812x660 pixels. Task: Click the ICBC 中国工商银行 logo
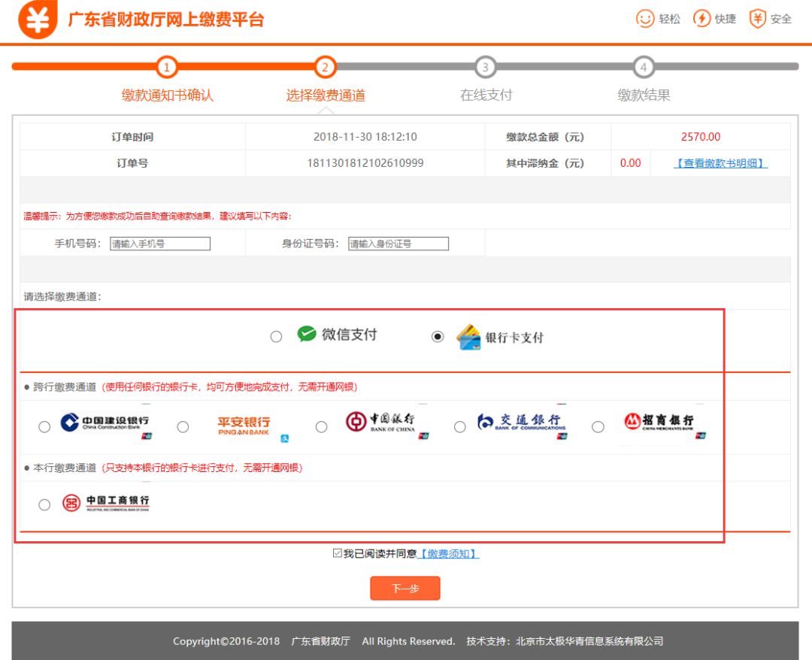click(x=106, y=503)
